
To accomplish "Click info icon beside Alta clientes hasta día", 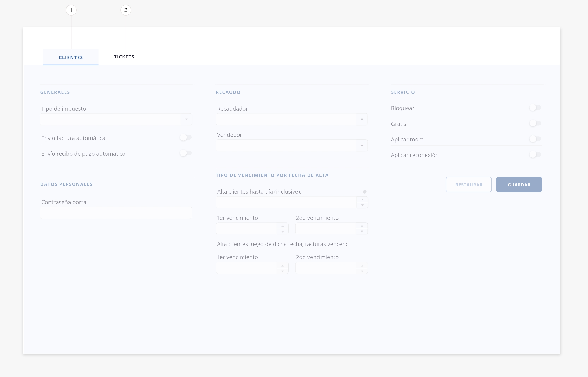I will click(365, 192).
